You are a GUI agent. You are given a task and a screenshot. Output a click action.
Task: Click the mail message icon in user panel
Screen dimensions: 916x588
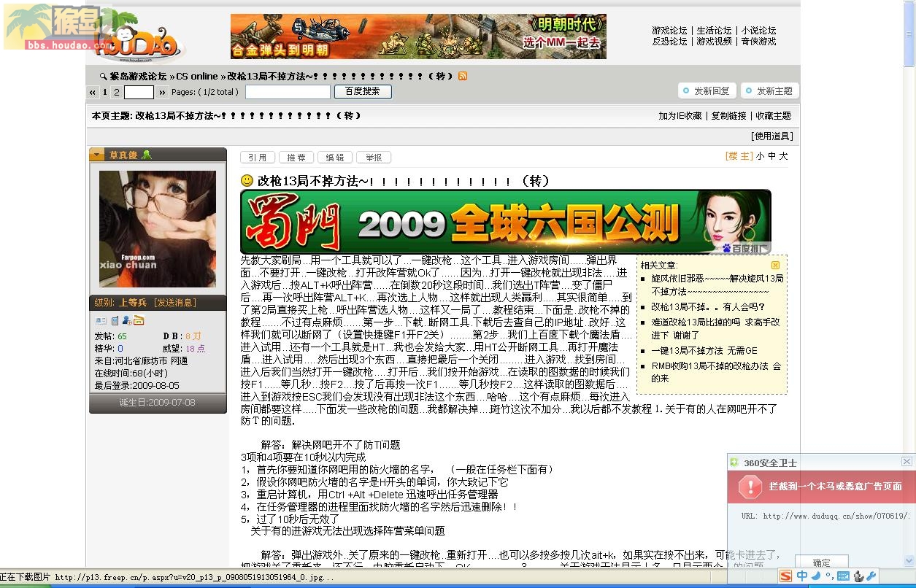click(x=139, y=320)
